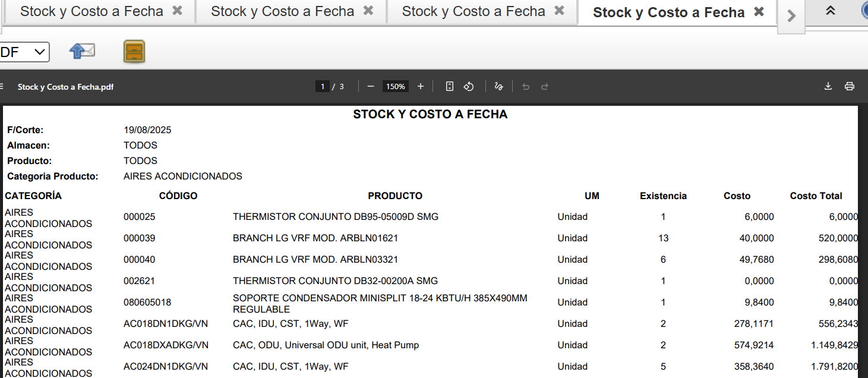Click the file cabinet archive icon
The width and height of the screenshot is (868, 378).
point(134,52)
